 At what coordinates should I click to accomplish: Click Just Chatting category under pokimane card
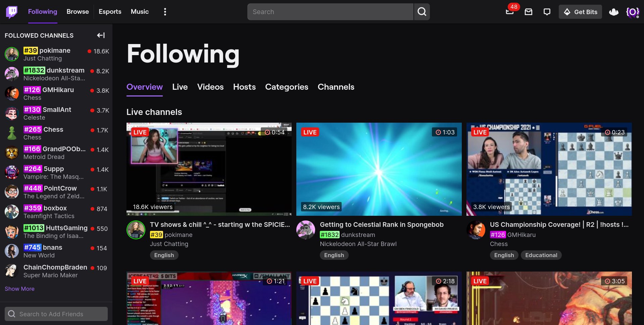pyautogui.click(x=169, y=244)
